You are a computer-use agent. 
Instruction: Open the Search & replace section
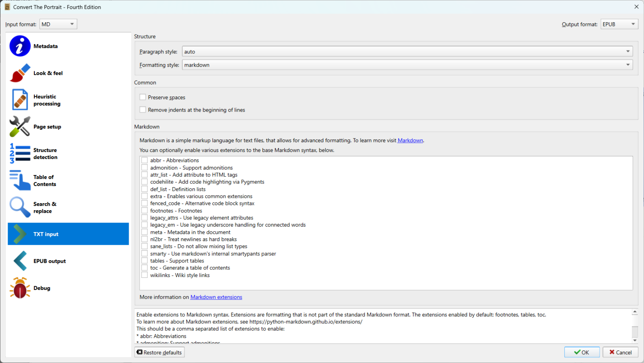tap(45, 207)
